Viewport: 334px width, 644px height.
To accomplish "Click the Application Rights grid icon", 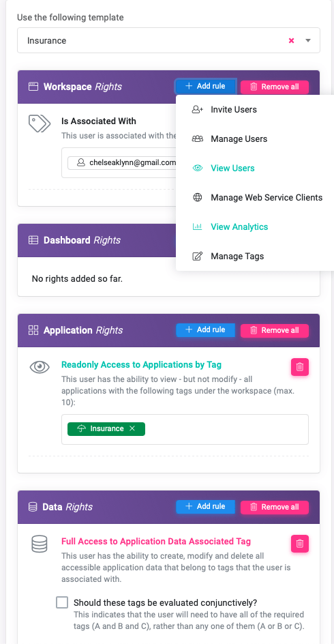I will (x=33, y=330).
